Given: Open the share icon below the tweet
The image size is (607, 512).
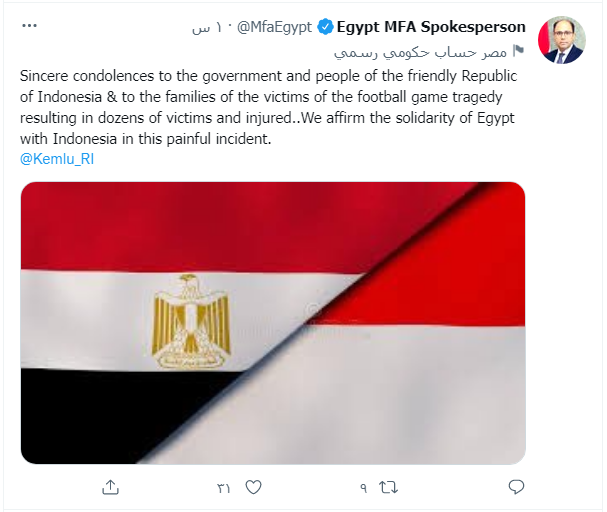Looking at the screenshot, I should pos(110,487).
